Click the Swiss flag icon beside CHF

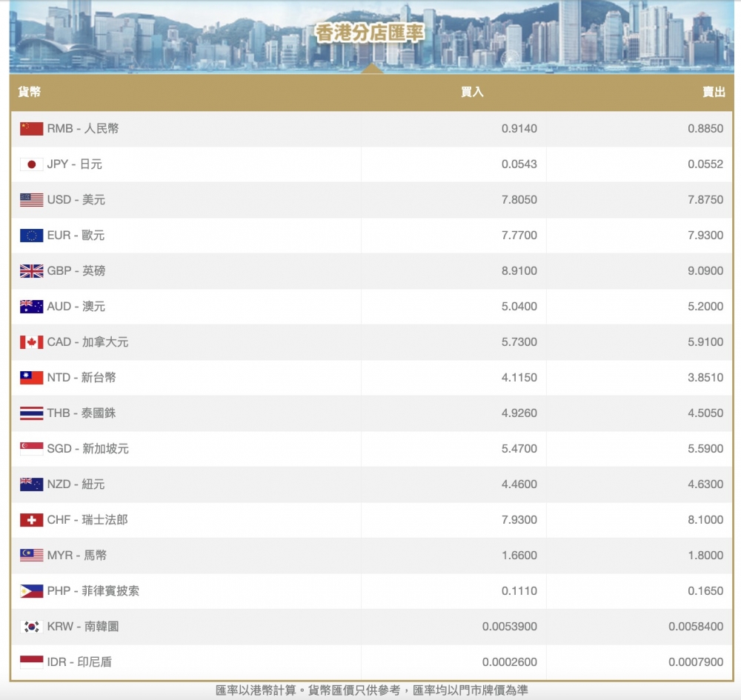click(x=31, y=520)
